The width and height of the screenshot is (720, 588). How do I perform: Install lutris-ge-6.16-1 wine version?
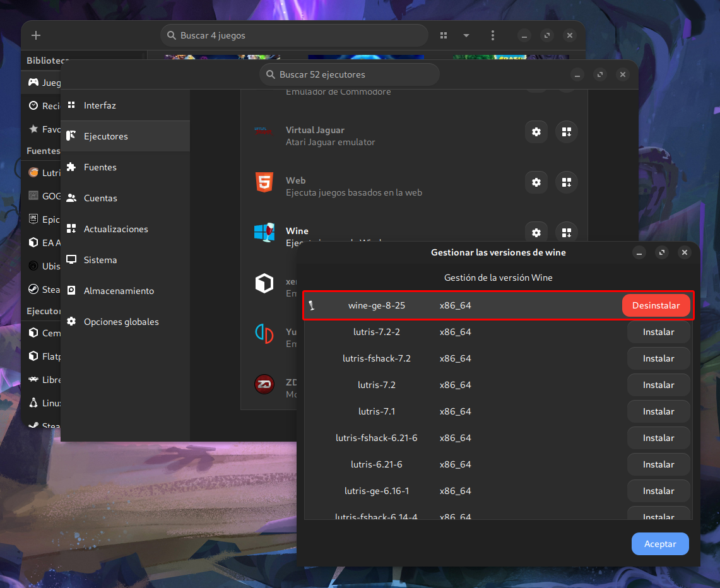[658, 491]
